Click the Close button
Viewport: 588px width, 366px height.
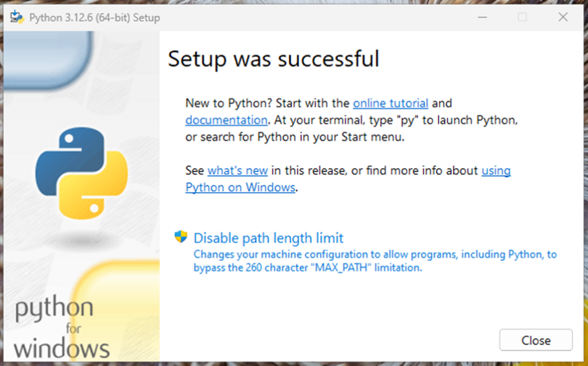click(x=536, y=340)
